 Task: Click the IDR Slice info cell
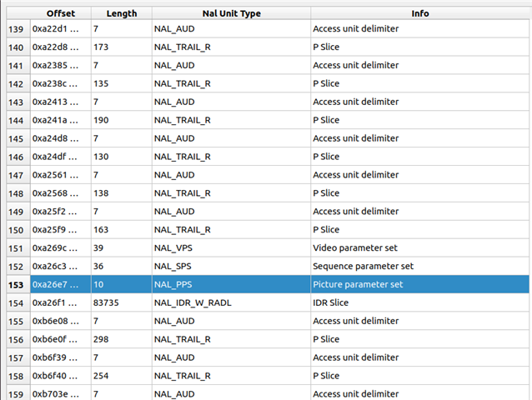pos(420,302)
